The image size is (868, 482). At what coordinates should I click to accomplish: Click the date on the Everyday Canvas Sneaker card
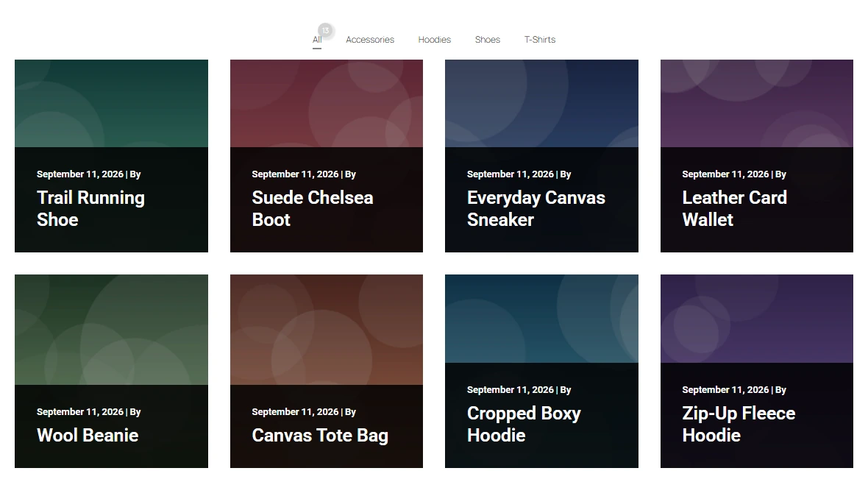[510, 174]
